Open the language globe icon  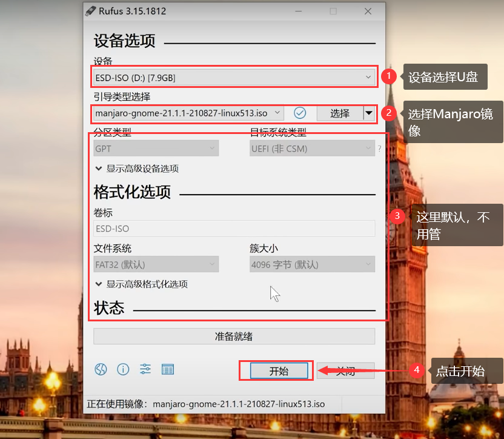[101, 369]
